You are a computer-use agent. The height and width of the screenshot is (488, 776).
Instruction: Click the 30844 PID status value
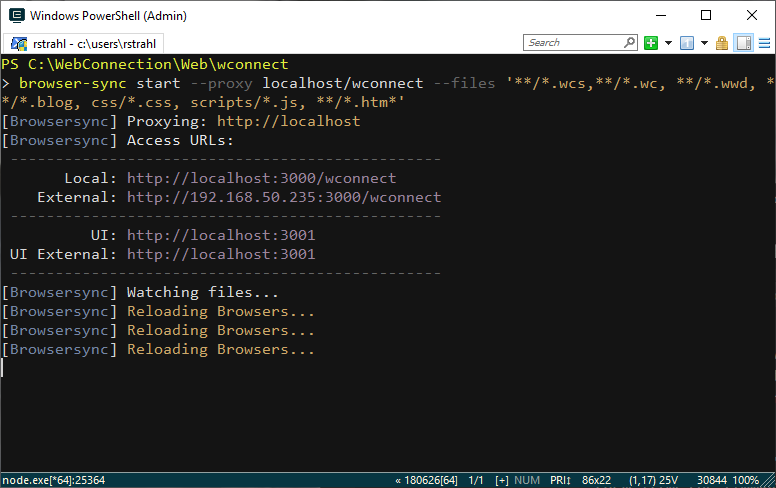pos(712,480)
